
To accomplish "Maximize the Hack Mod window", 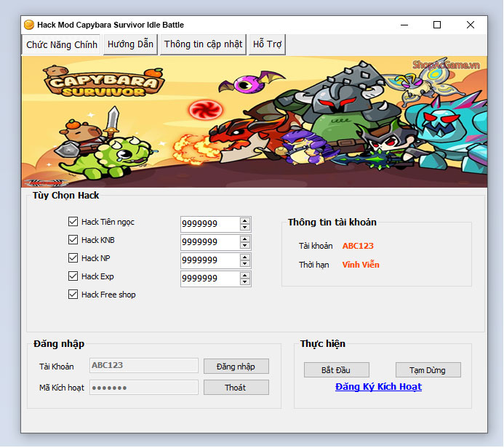I will [437, 25].
